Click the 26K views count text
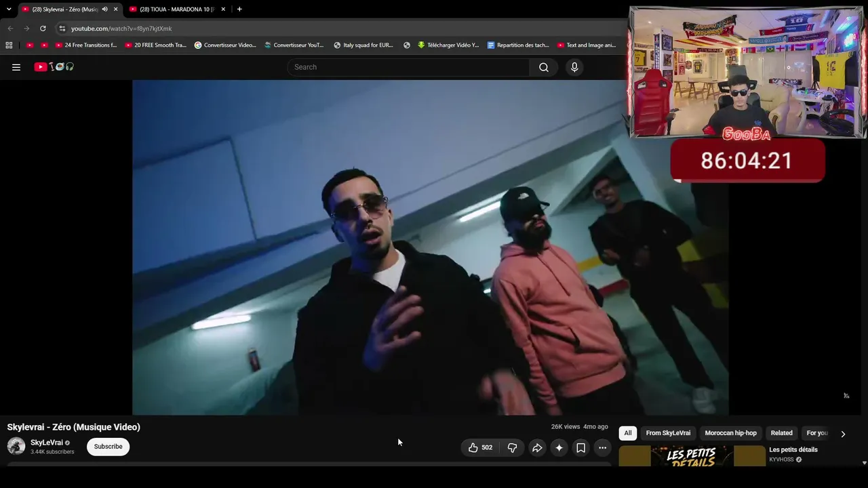This screenshot has height=488, width=868. (x=566, y=427)
